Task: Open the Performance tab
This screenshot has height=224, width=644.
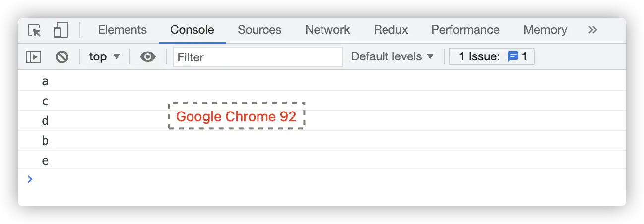Action: click(x=465, y=30)
